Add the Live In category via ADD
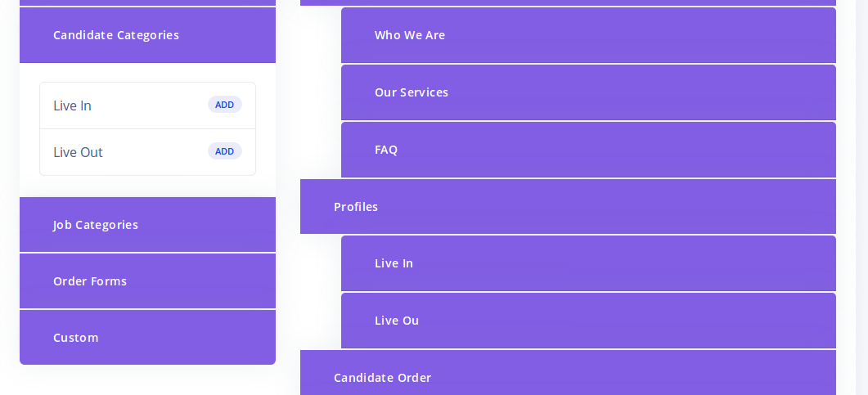 [x=225, y=105]
